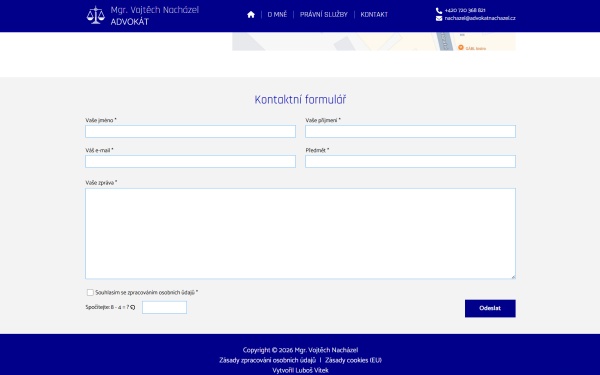Go to the home page via house icon
The height and width of the screenshot is (375, 600).
[251, 15]
